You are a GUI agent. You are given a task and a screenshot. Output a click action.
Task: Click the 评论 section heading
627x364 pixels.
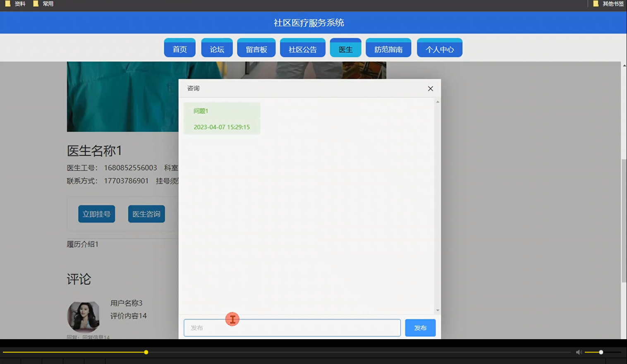pyautogui.click(x=79, y=279)
